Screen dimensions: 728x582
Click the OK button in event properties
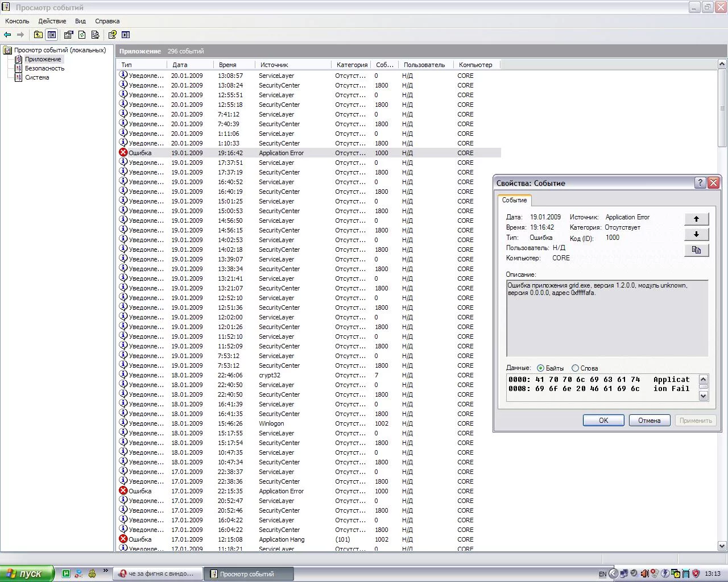tap(603, 421)
